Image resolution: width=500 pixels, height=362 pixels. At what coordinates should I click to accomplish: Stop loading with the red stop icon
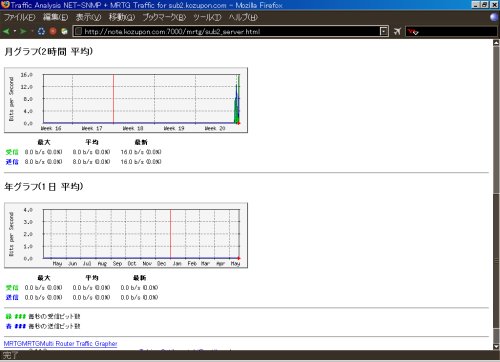coord(53,31)
